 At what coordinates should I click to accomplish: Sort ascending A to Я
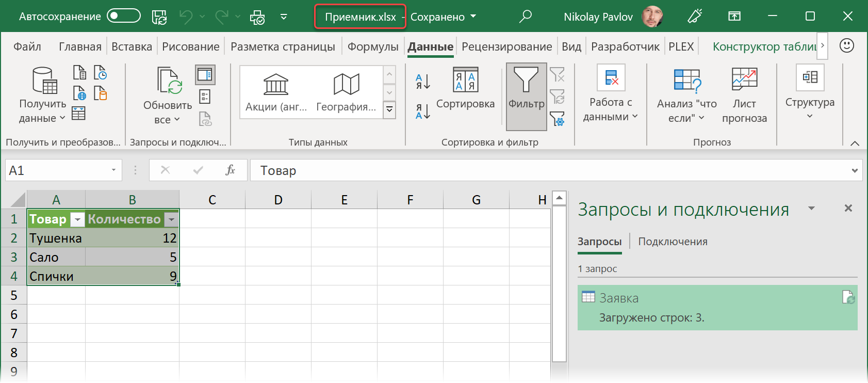pos(423,82)
